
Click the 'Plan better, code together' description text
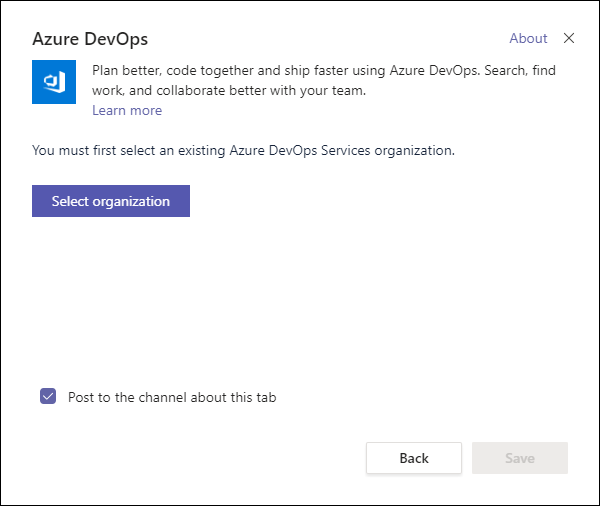(x=324, y=80)
